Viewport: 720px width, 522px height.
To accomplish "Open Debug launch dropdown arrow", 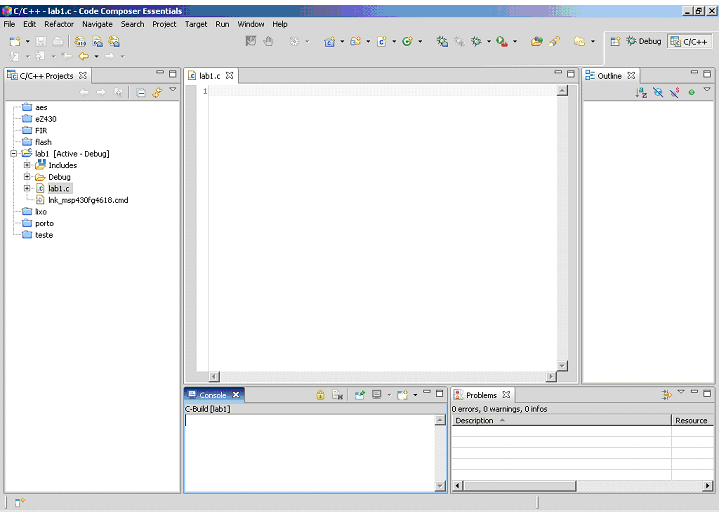I will (x=489, y=42).
